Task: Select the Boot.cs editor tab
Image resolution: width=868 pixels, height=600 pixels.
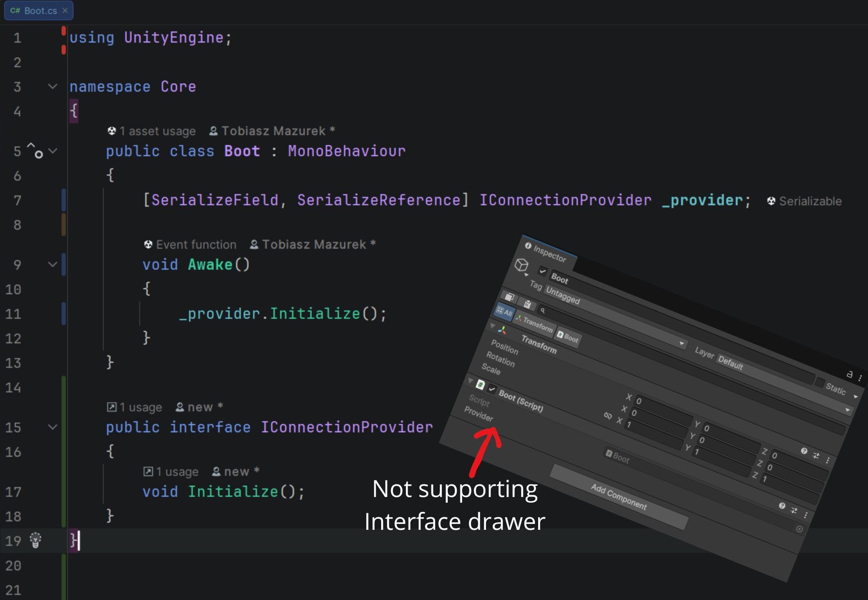Action: [x=39, y=11]
